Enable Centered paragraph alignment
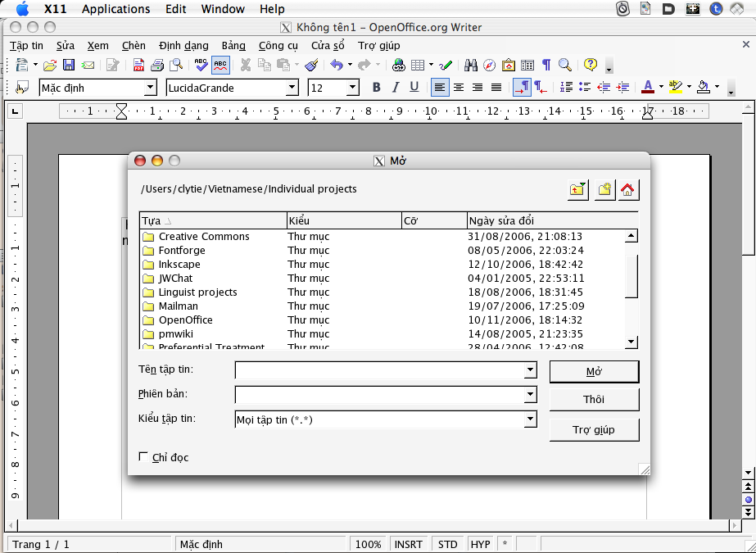The height and width of the screenshot is (553, 756). 459,88
